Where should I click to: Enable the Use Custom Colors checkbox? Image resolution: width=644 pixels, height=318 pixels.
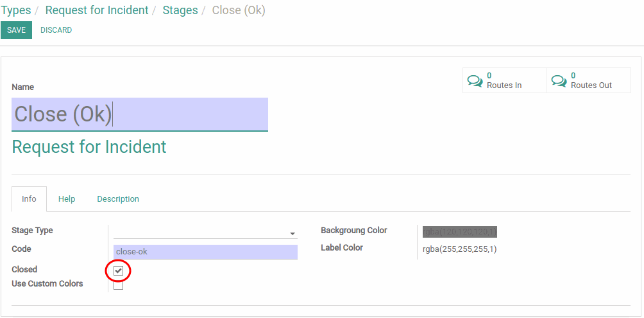point(118,285)
